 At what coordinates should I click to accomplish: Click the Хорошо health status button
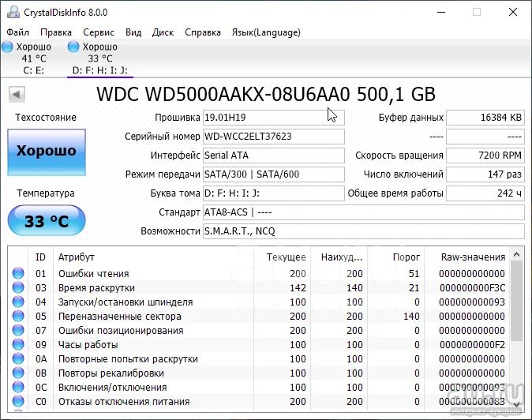click(47, 152)
